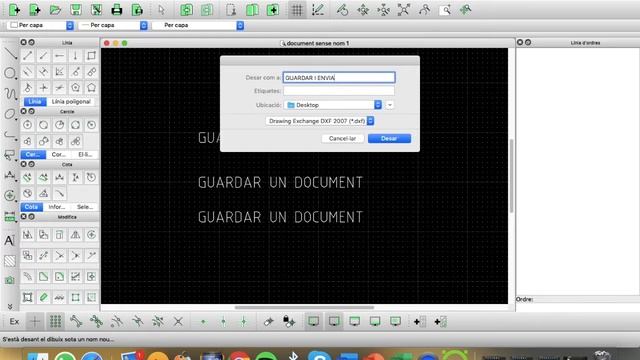Toggle draft mode with pencil icon

318,10
